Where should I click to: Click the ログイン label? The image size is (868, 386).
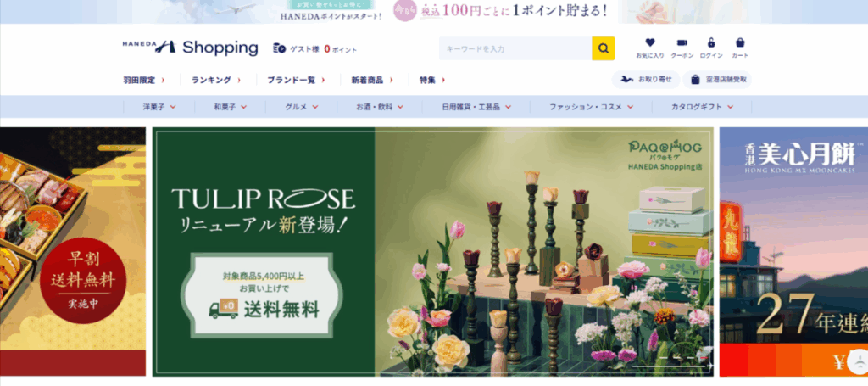point(711,55)
